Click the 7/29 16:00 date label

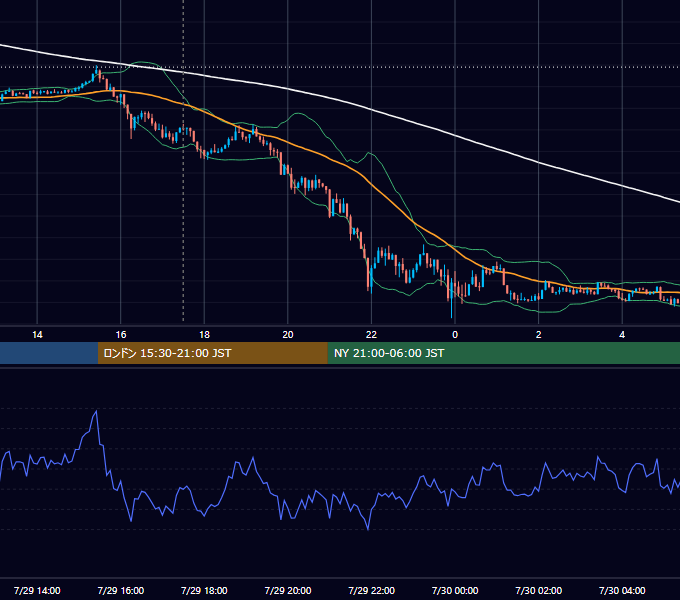coord(121,590)
